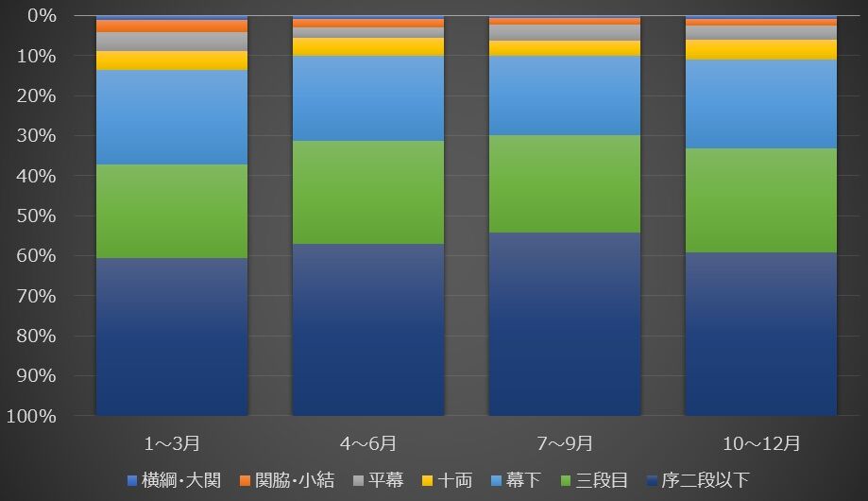The height and width of the screenshot is (501, 868).
Task: Select the light blue 幕下 segment in 7～9月 bar
Action: [565, 95]
